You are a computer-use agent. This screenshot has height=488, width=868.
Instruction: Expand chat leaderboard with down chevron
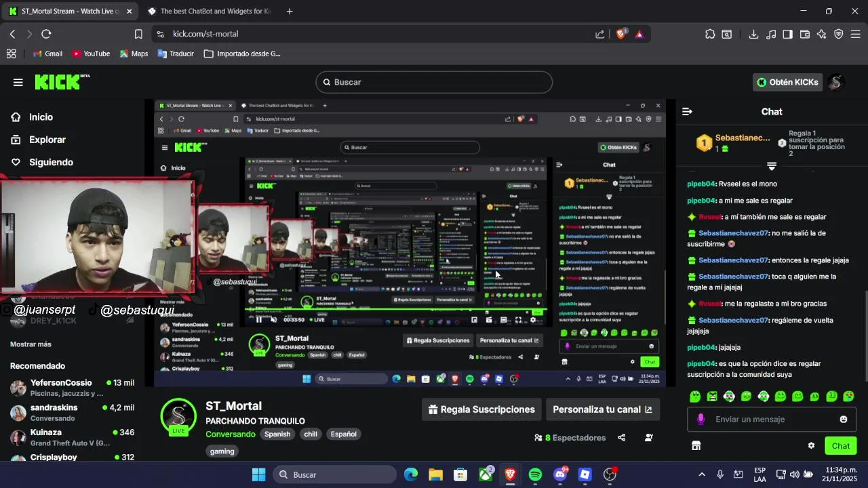(772, 166)
